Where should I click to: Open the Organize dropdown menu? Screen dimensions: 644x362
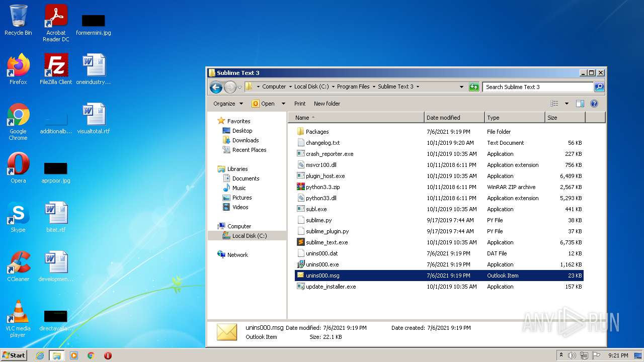228,104
